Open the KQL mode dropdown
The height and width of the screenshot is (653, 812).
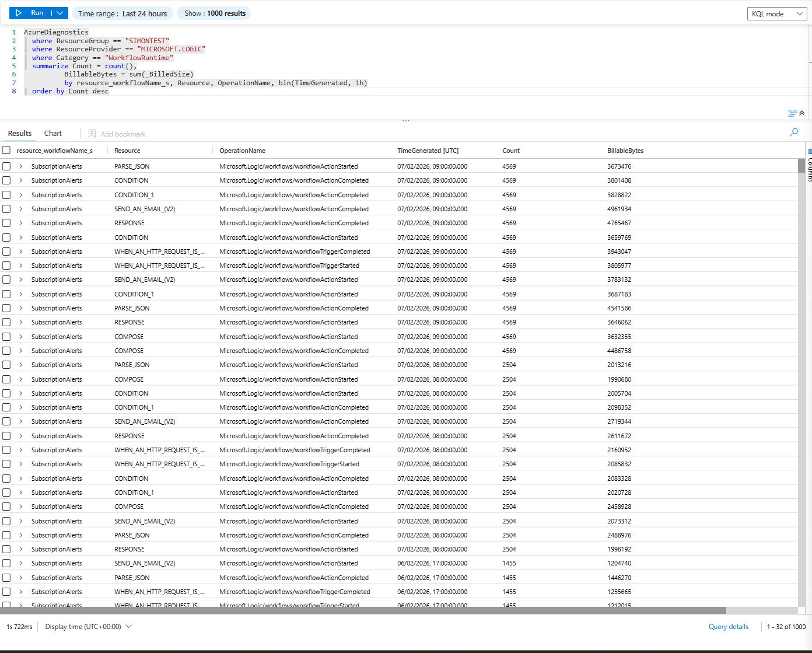[x=777, y=14]
